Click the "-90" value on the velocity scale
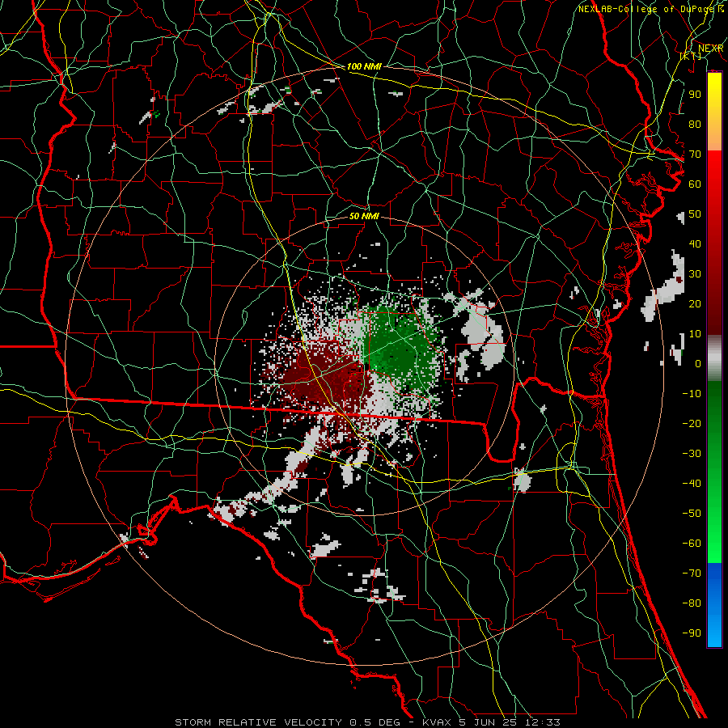728x728 pixels. click(x=692, y=633)
